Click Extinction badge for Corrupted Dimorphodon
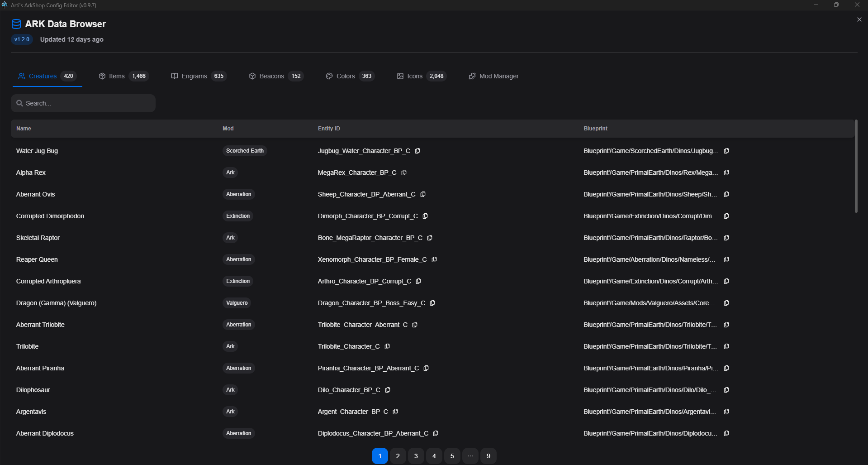Screen dimensions: 868x465 [x=238, y=216]
